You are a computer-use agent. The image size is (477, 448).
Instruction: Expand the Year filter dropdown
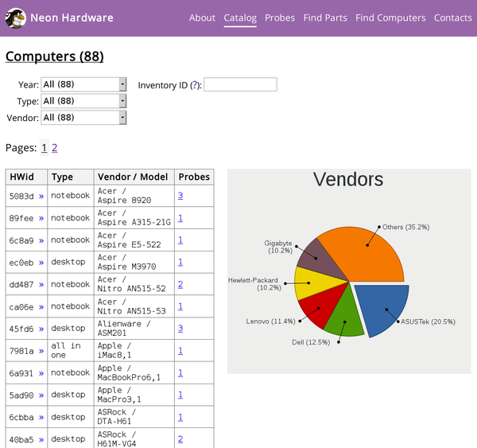tap(83, 84)
